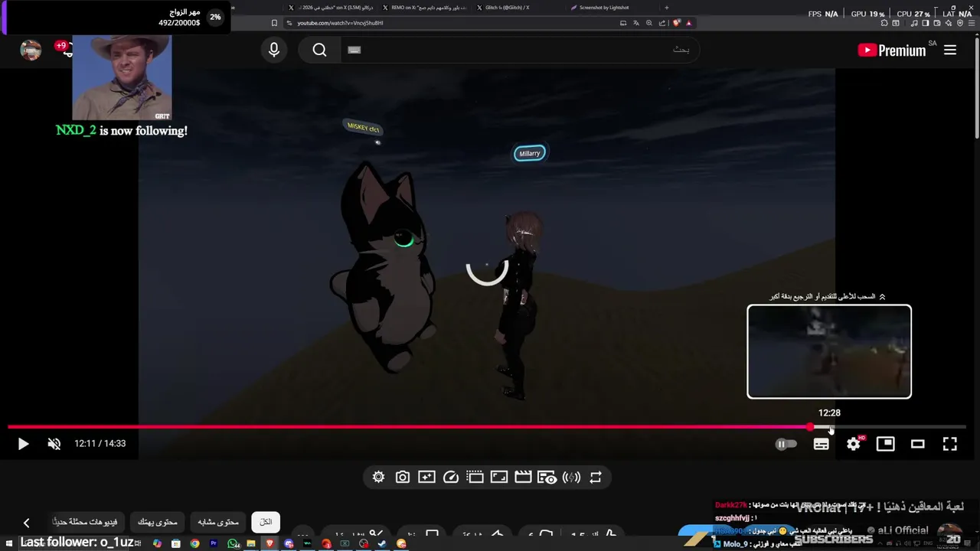This screenshot has height=551, width=980.
Task: Enter fullscreen mode
Action: (x=950, y=444)
